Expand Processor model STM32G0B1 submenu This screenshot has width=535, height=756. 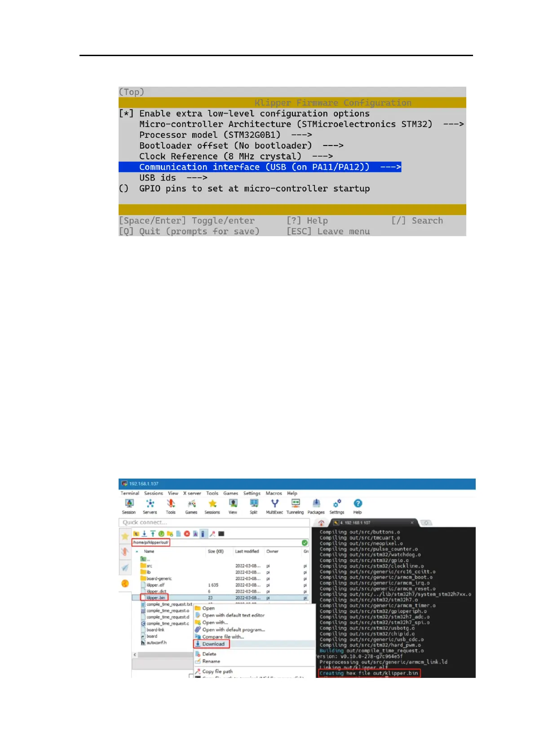226,135
